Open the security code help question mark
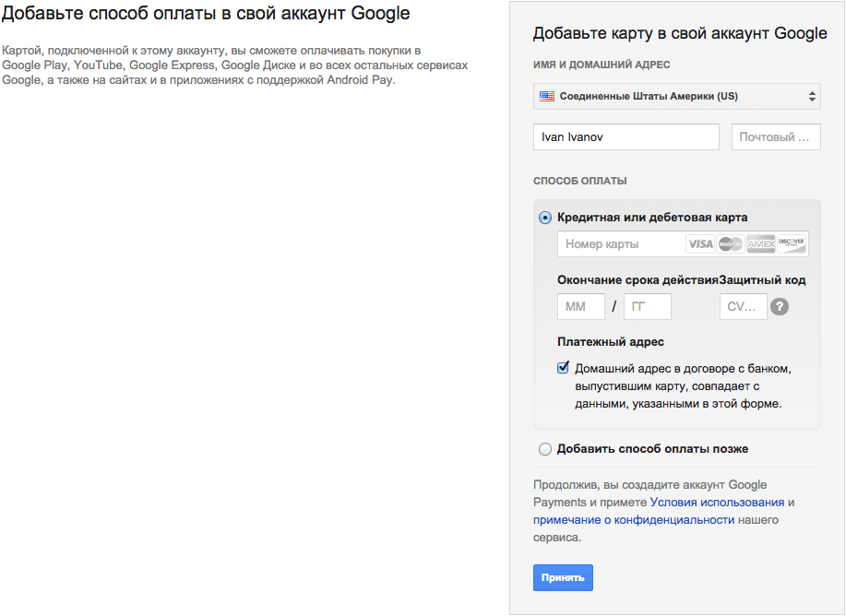 780,307
